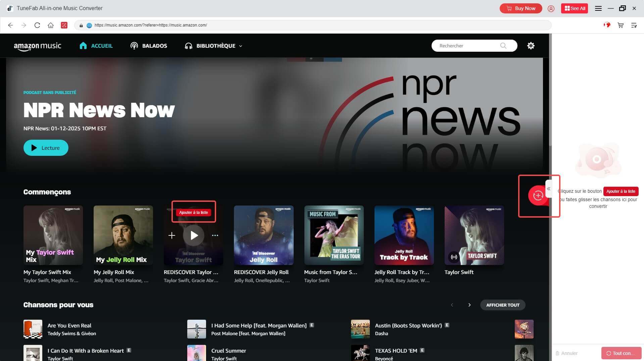This screenshot has width=644, height=361.
Task: Select I Had Some Help song title
Action: [259, 325]
